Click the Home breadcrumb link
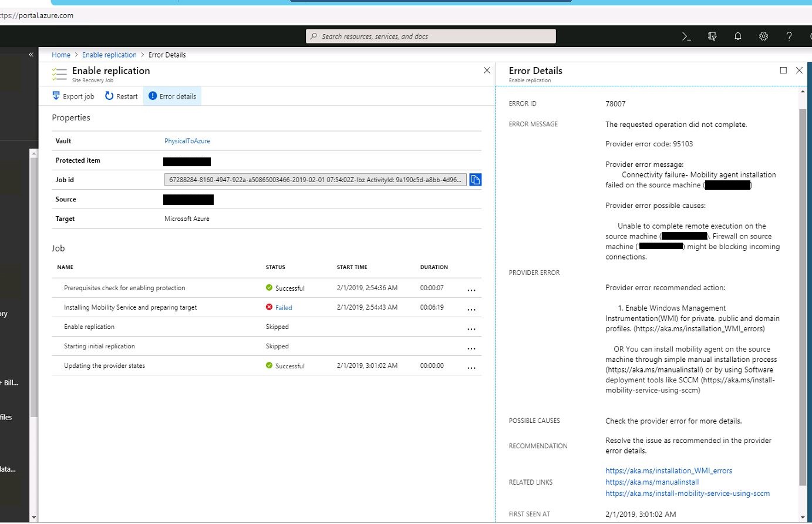 tap(61, 55)
